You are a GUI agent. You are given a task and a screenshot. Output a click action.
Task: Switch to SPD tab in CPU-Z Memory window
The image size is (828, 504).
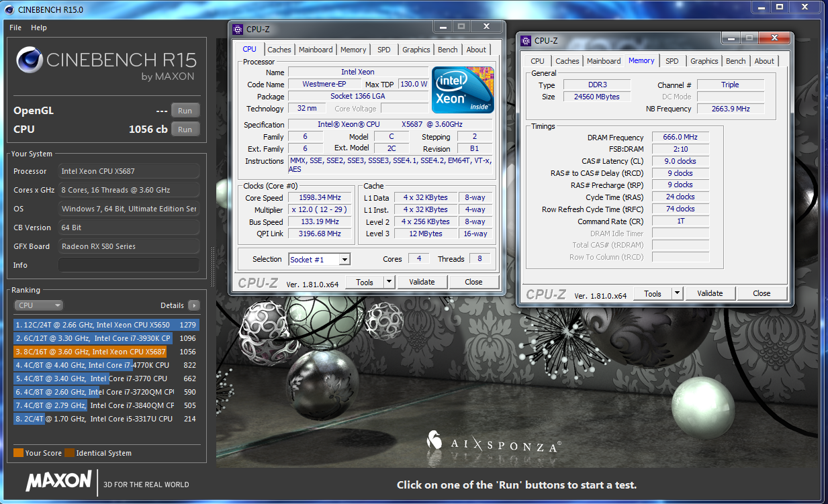672,61
